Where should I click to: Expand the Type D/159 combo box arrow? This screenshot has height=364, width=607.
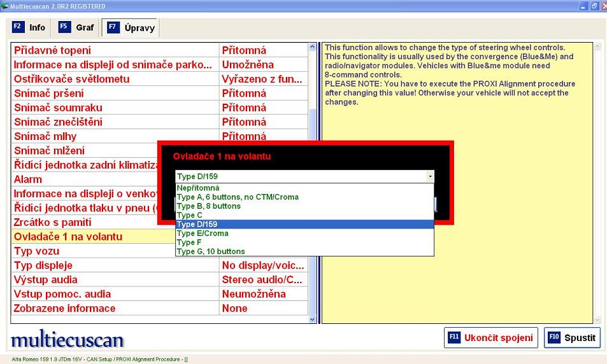click(430, 176)
